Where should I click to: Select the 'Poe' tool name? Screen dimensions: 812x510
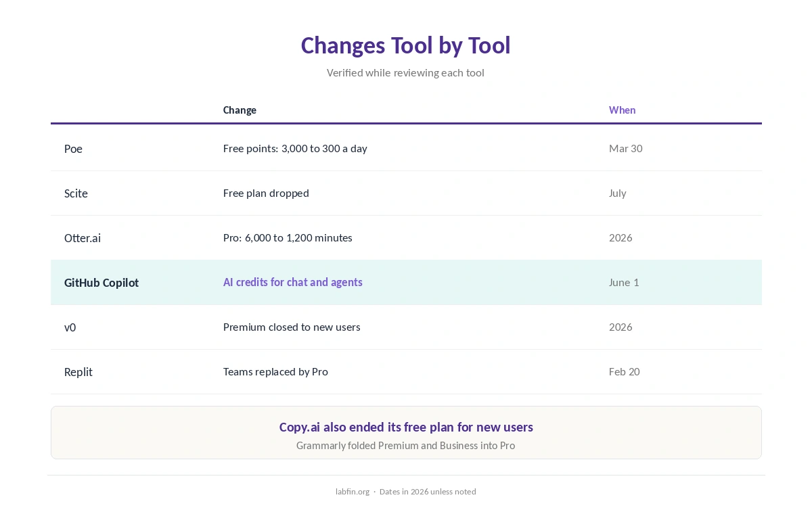coord(73,148)
